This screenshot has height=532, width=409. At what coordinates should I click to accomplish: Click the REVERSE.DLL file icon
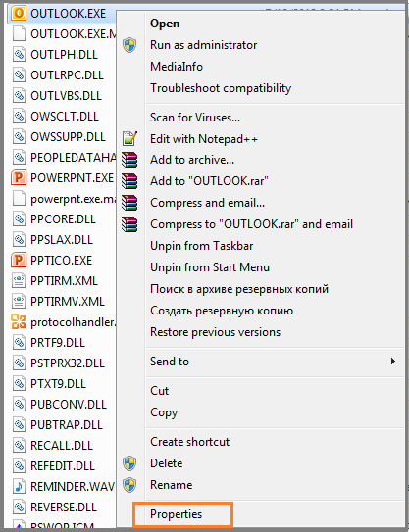[x=19, y=508]
